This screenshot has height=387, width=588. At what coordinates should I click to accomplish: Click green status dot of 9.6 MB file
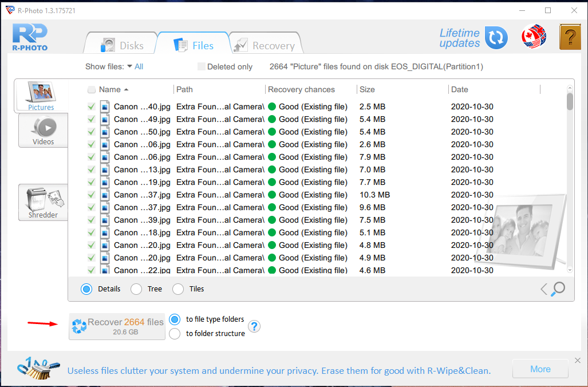point(273,207)
